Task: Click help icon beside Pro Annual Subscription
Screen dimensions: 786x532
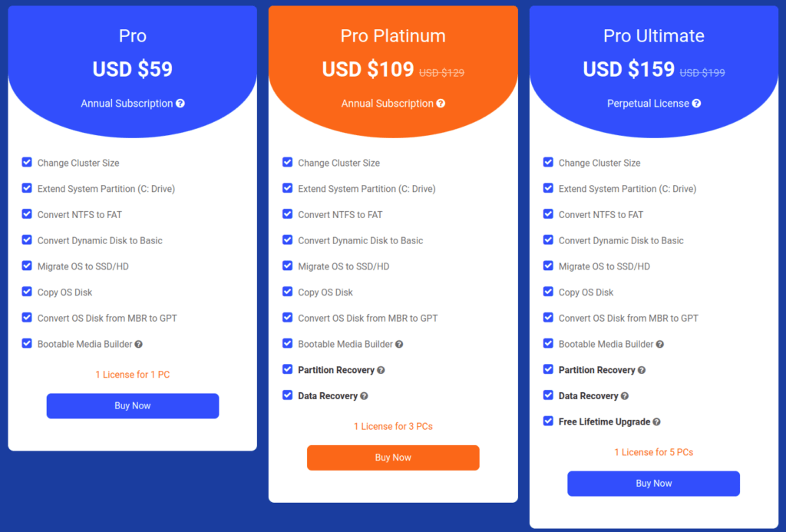Action: tap(180, 104)
